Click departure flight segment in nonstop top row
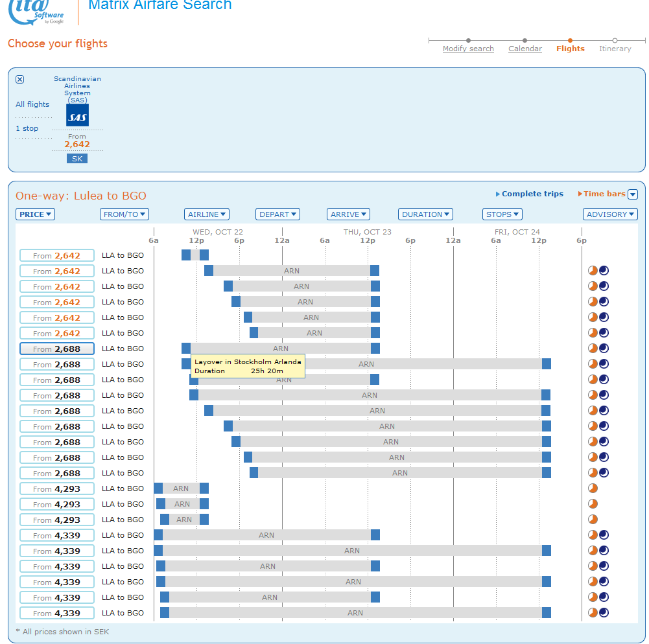 pos(186,255)
